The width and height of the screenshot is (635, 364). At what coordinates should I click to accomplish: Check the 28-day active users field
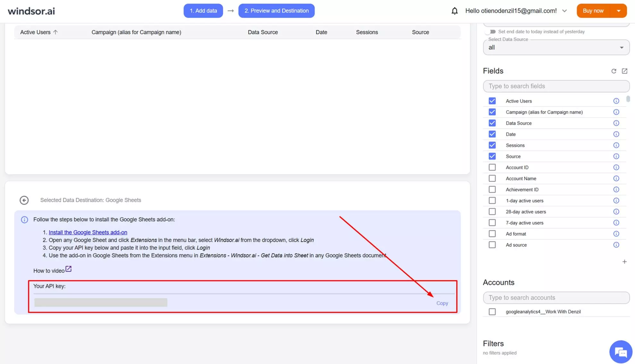pyautogui.click(x=492, y=211)
